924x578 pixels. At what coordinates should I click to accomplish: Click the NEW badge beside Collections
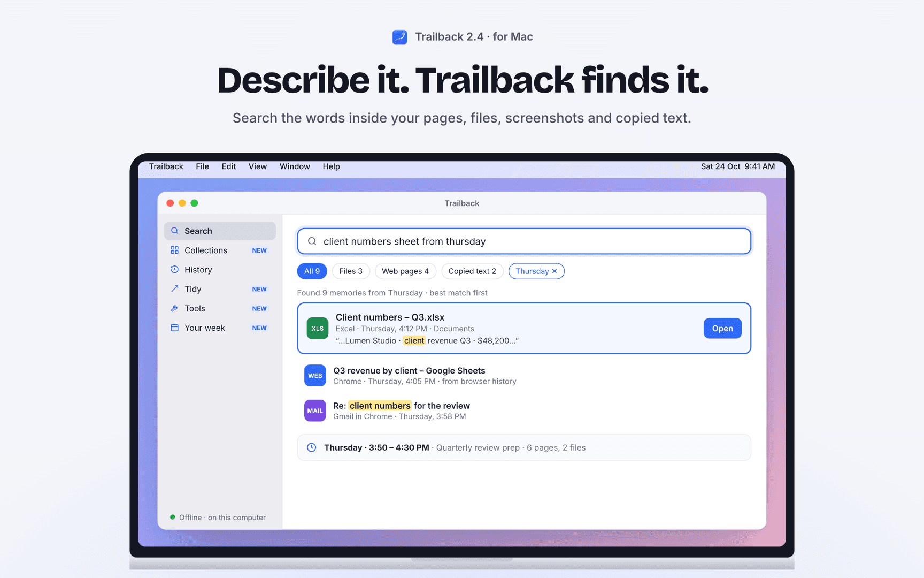click(259, 250)
